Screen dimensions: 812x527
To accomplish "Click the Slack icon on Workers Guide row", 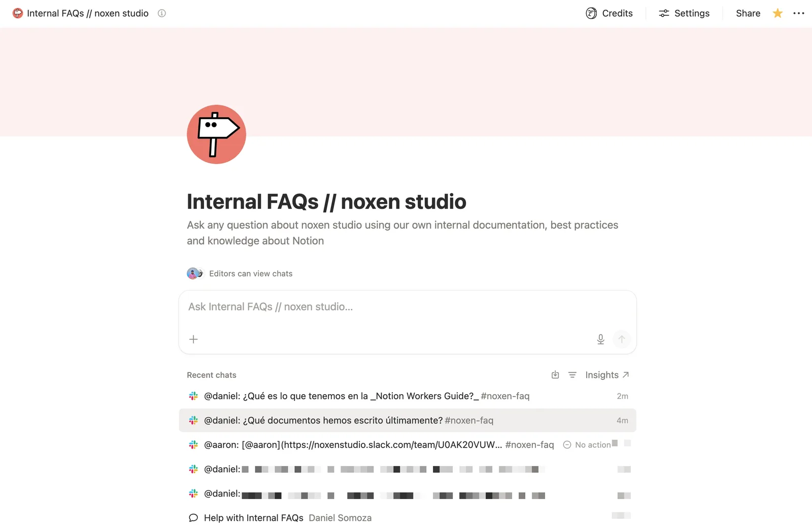I will pos(193,396).
